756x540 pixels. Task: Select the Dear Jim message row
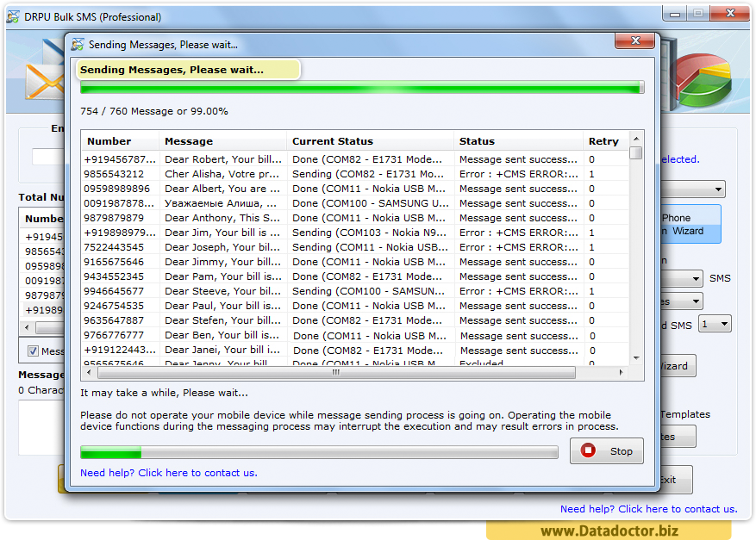(355, 233)
